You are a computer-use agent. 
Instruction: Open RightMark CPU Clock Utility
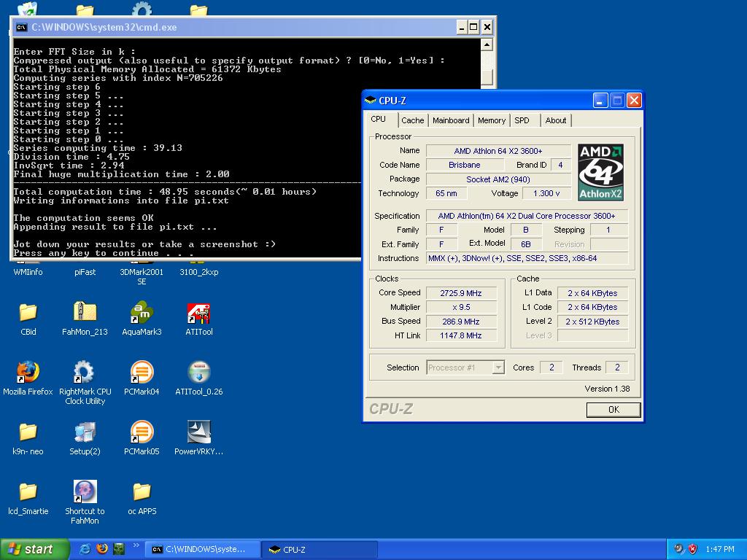tap(85, 384)
